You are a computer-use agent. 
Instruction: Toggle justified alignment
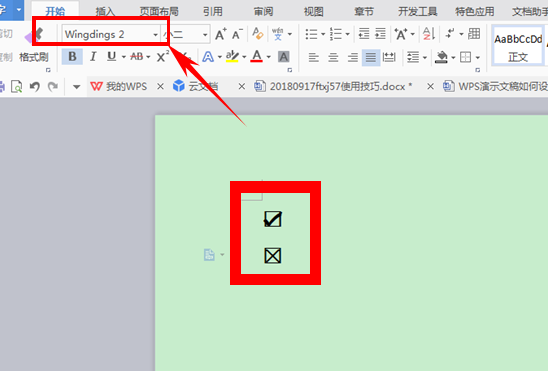(370, 57)
